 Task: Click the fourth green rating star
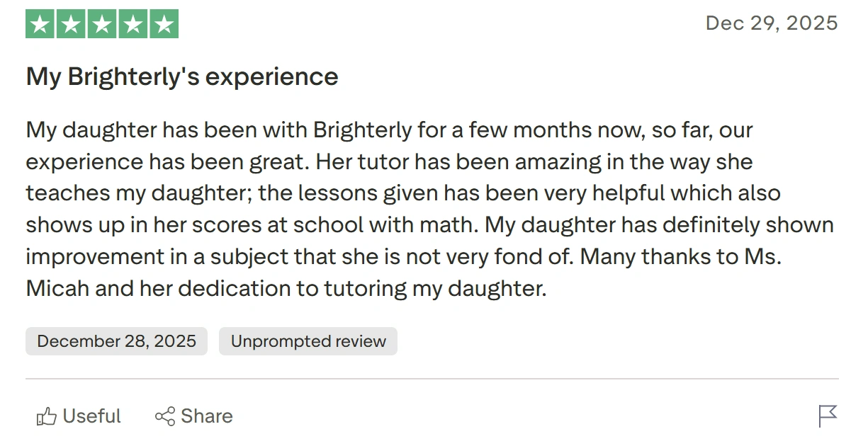[x=133, y=24]
